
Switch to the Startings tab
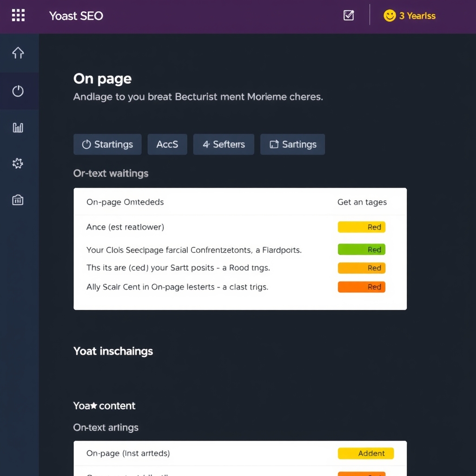pos(107,144)
